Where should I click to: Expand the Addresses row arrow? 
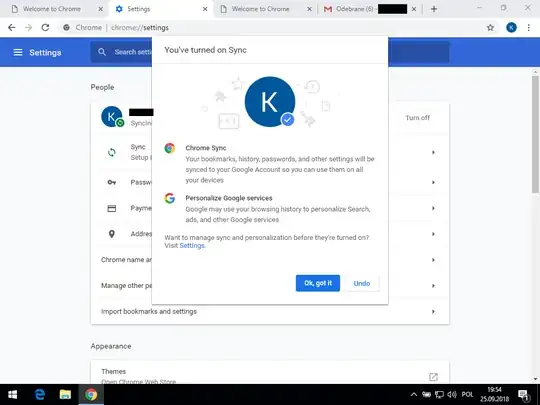(433, 234)
